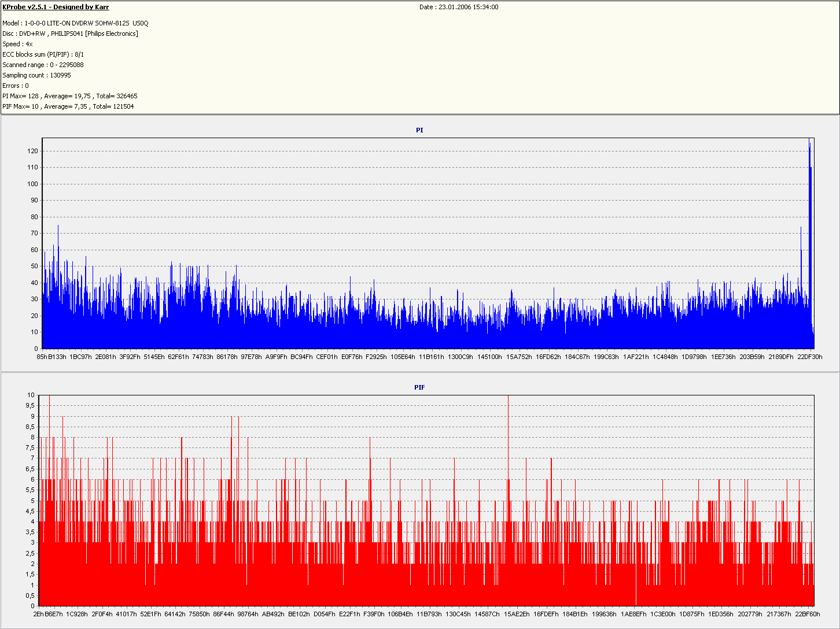840x629 pixels.
Task: Click the PIF Max= 10 statistics line
Action: (68, 106)
